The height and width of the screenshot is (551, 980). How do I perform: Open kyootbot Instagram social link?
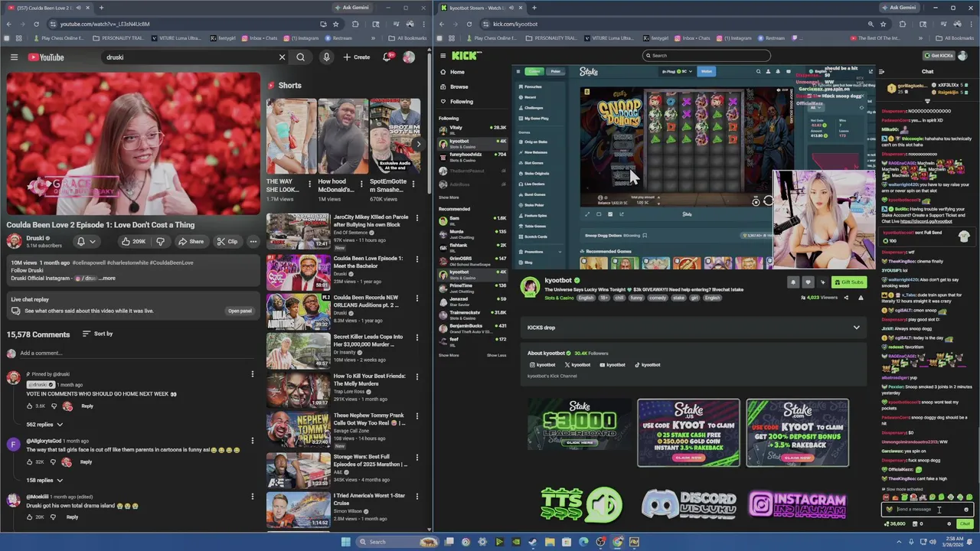[543, 365]
